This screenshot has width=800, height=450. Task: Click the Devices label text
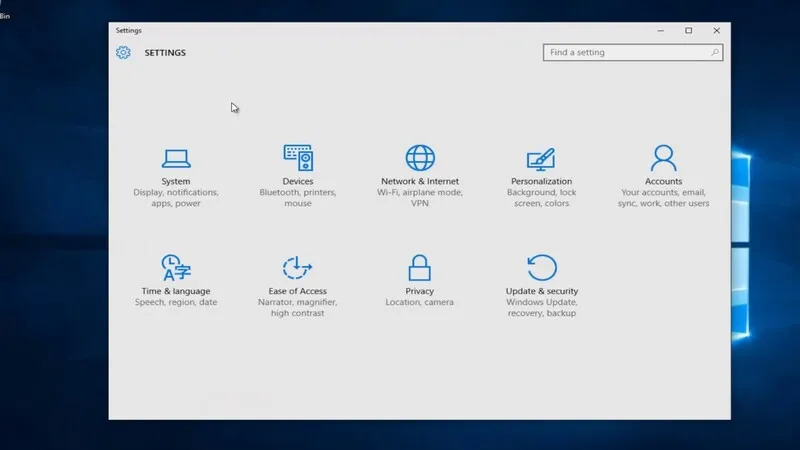coord(298,181)
